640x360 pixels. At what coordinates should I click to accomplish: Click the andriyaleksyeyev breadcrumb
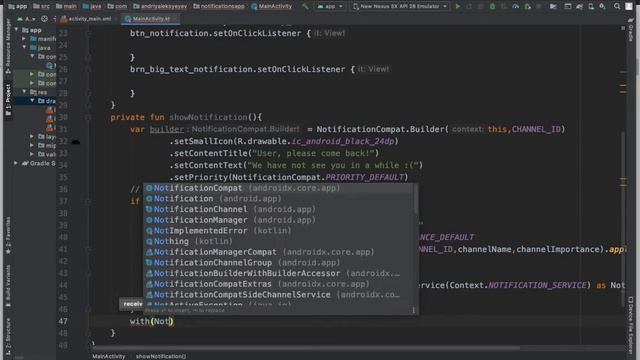(160, 7)
